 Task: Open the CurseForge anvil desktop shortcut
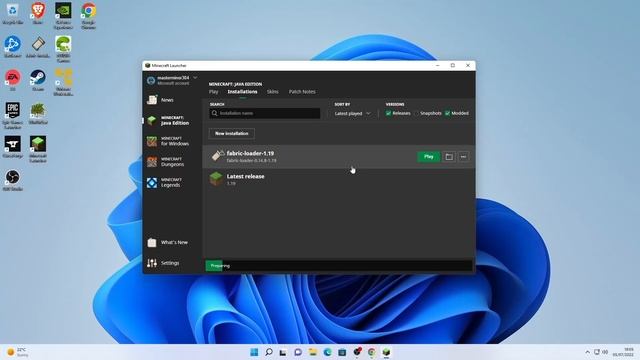click(x=13, y=147)
